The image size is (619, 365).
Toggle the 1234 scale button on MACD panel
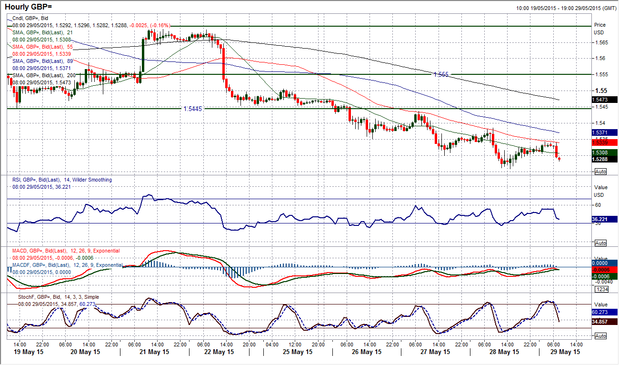(600, 289)
